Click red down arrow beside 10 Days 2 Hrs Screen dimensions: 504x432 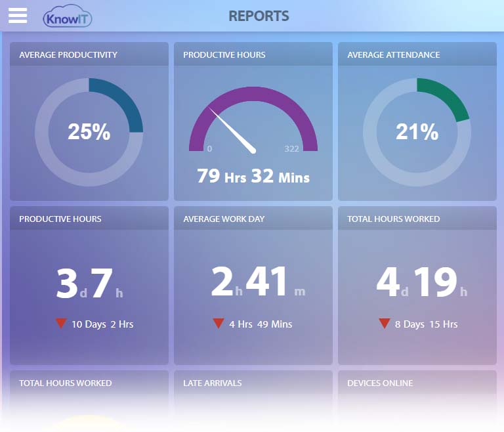tap(61, 323)
